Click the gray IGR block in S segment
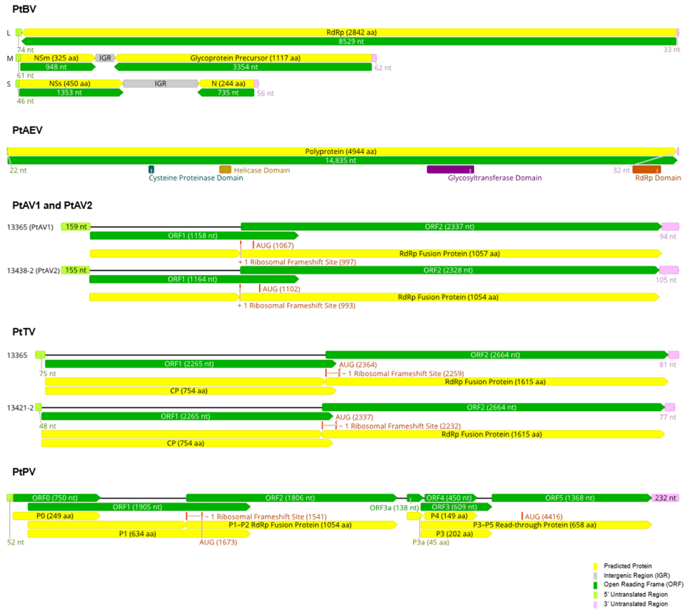This screenshot has width=687, height=616. tap(160, 84)
